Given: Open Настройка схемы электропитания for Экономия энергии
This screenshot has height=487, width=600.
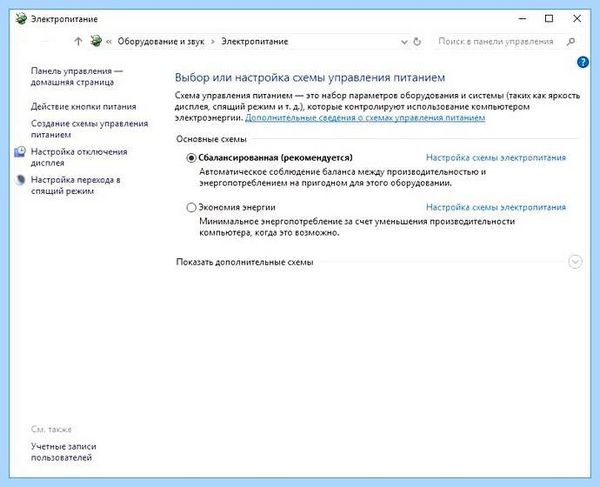Looking at the screenshot, I should (496, 207).
